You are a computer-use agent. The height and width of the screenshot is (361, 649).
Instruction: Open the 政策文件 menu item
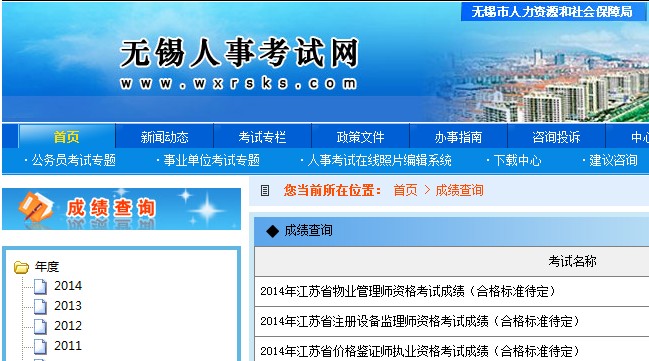click(360, 137)
